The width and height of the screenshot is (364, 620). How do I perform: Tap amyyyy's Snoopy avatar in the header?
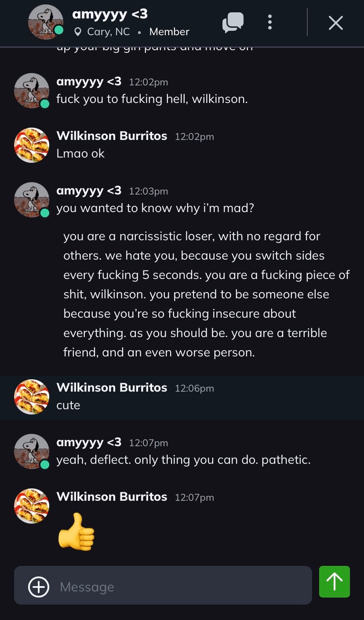[45, 22]
